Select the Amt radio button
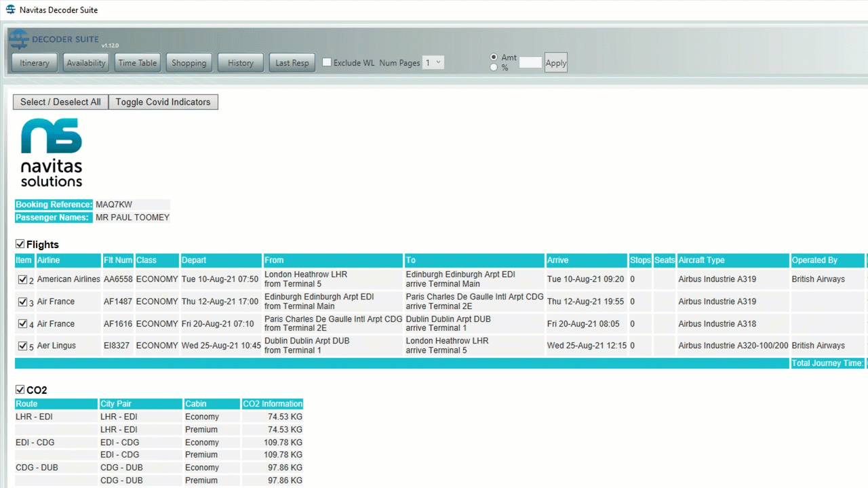This screenshot has height=488, width=868. pos(494,57)
